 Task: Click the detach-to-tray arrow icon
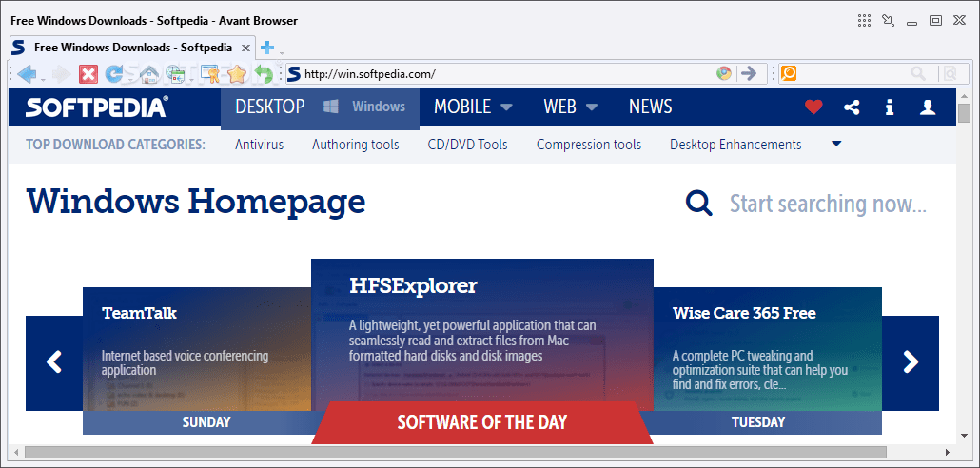(x=888, y=21)
